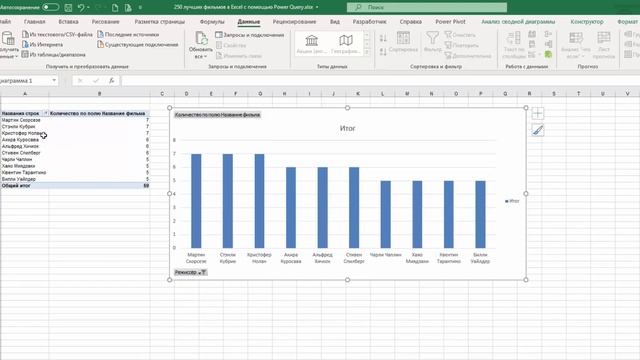Open Customize Quick Access Toolbar dropdown
Screen dimensions: 640x360
[x=140, y=7]
